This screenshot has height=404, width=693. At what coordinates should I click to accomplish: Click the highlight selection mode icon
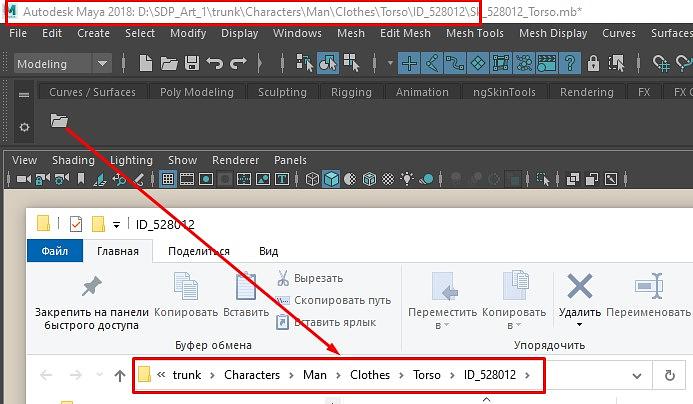(616, 63)
